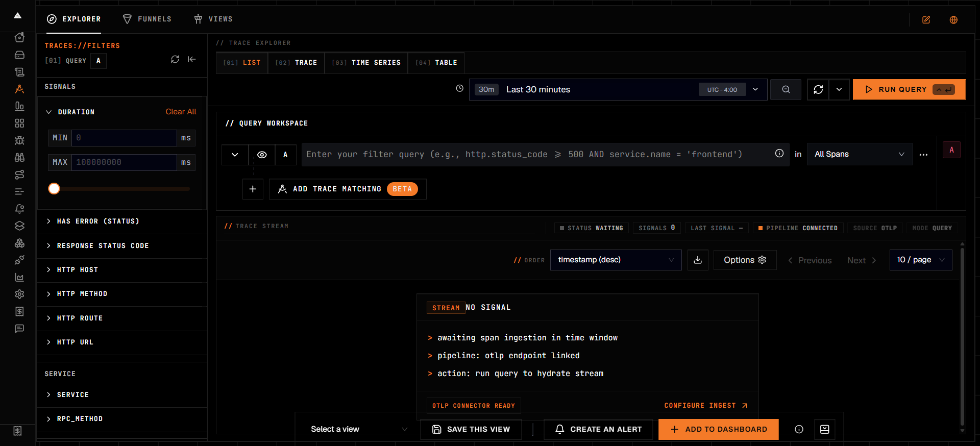Open the bell Alerts sidebar icon

tap(19, 209)
